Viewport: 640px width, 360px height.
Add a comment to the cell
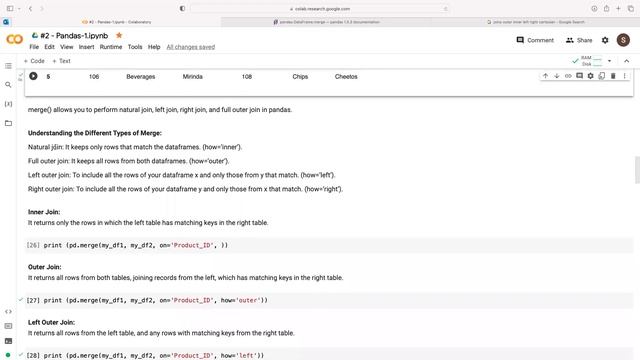579,76
